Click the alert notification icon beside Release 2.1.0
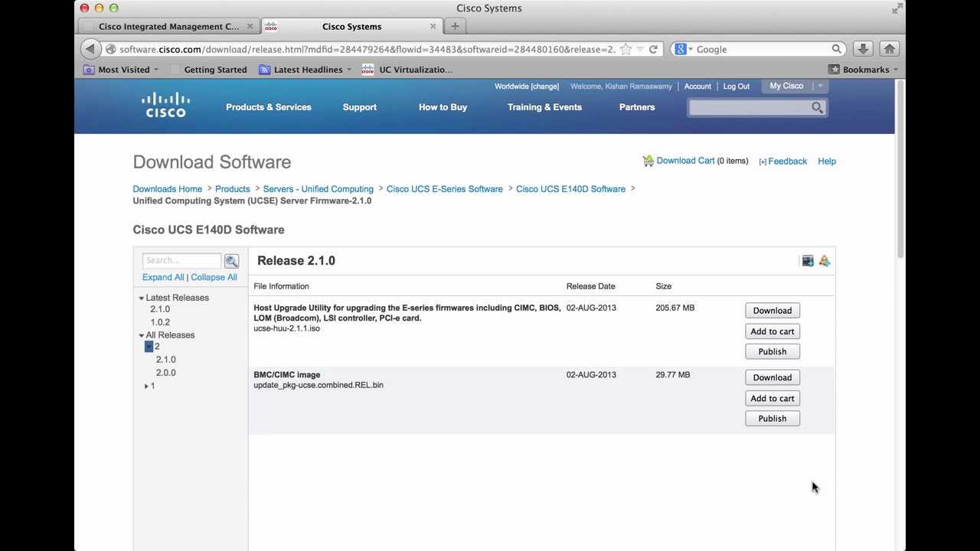The width and height of the screenshot is (980, 551). tap(825, 261)
